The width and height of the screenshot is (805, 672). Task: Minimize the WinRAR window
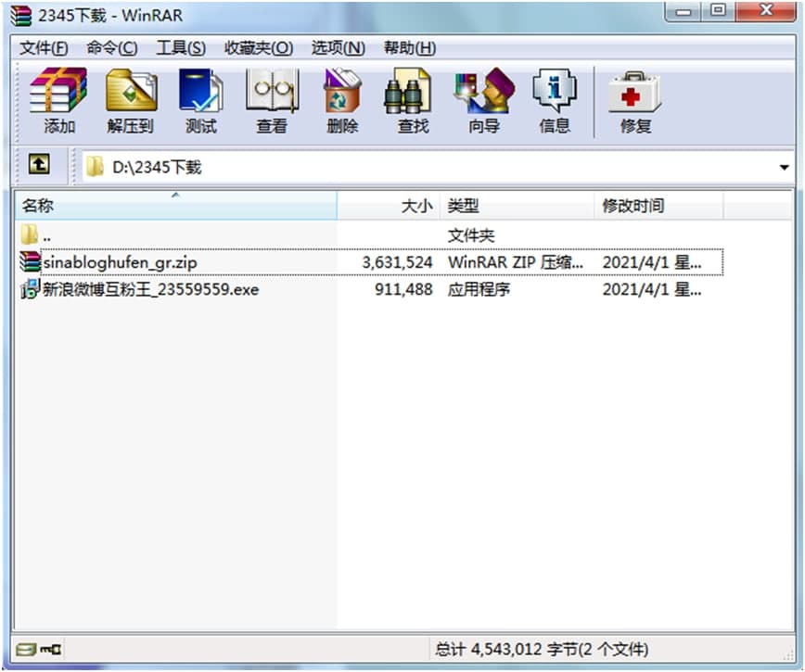683,11
